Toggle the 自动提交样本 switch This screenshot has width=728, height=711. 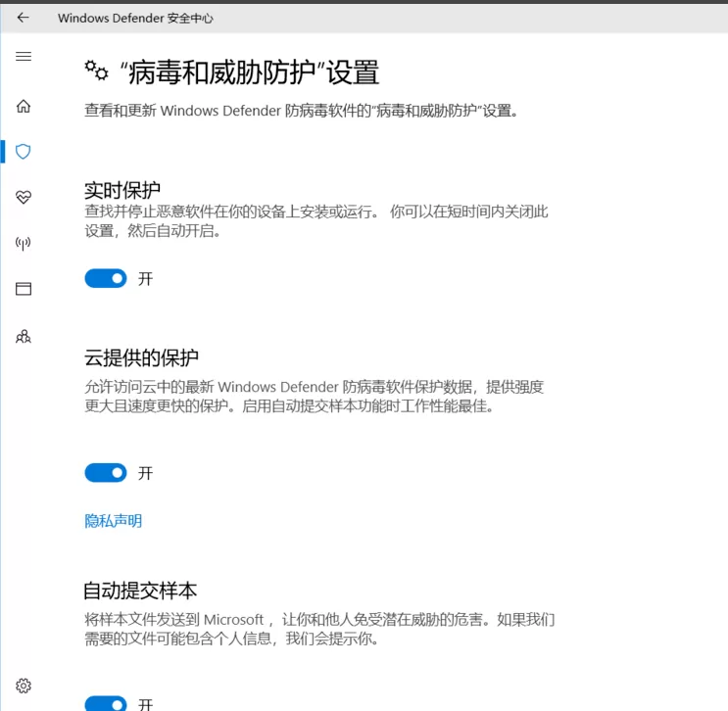(x=106, y=703)
